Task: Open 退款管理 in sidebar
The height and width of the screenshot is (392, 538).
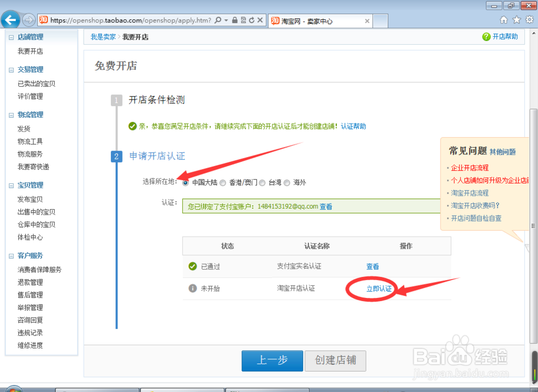Action: click(x=30, y=282)
